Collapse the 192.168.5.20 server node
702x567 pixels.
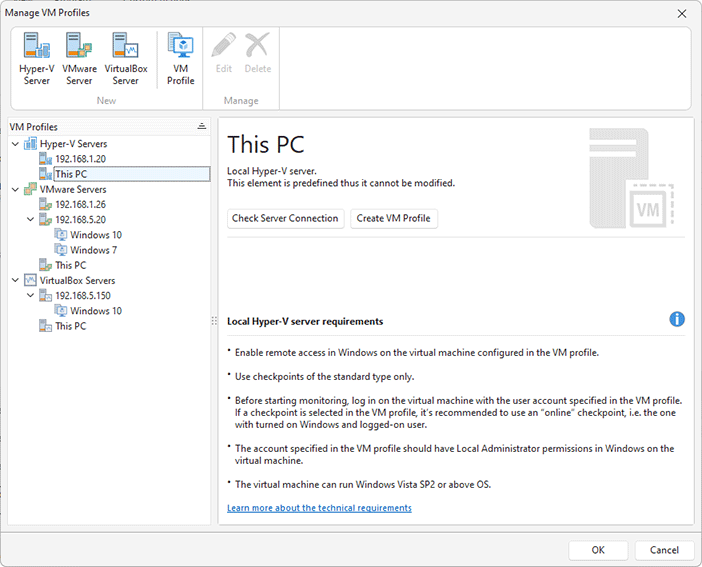click(x=30, y=220)
